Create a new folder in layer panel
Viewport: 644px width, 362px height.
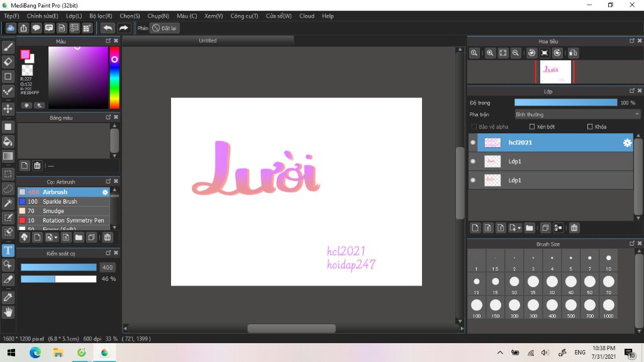(x=530, y=228)
